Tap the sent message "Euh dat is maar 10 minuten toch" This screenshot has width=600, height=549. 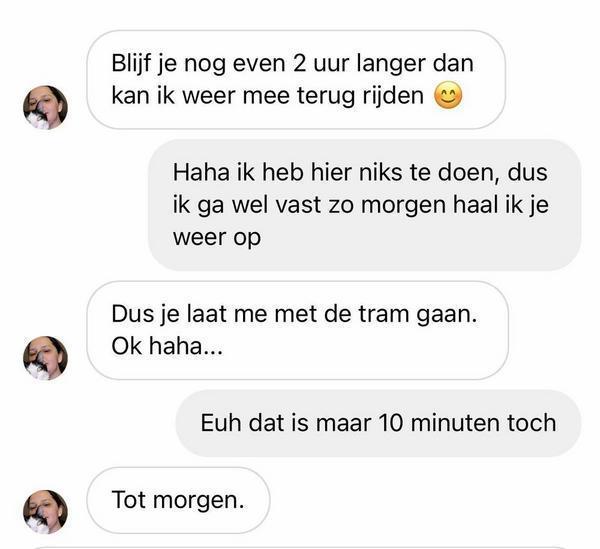pos(378,423)
